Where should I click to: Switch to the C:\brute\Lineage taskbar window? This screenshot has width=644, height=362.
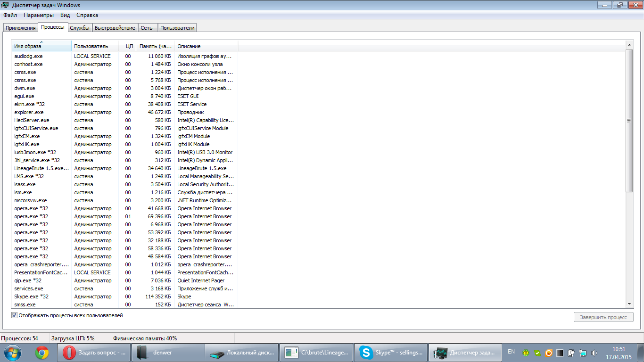coord(316,352)
